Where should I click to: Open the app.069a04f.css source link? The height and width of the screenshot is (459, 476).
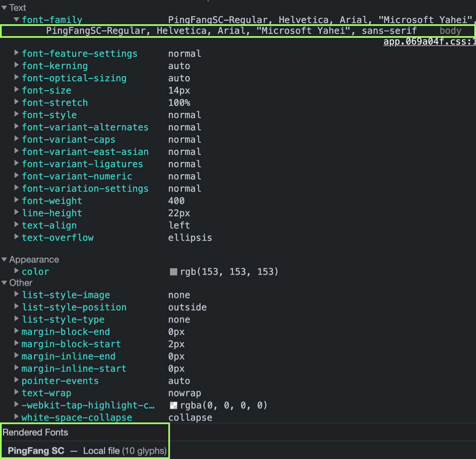click(x=430, y=42)
